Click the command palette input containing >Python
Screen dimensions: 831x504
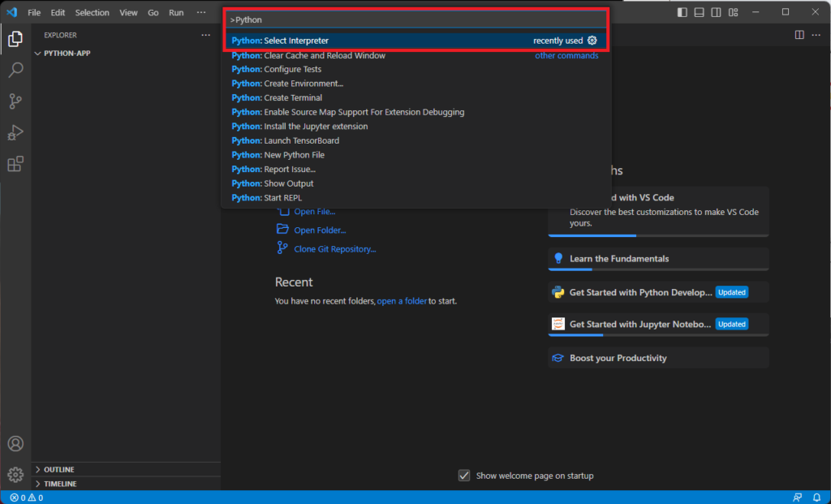click(x=416, y=19)
